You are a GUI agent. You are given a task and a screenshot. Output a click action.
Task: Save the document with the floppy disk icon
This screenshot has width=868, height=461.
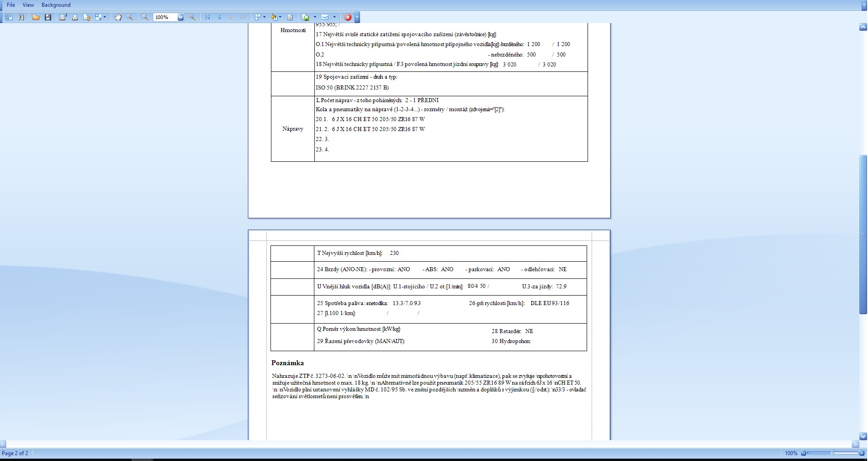pos(48,17)
